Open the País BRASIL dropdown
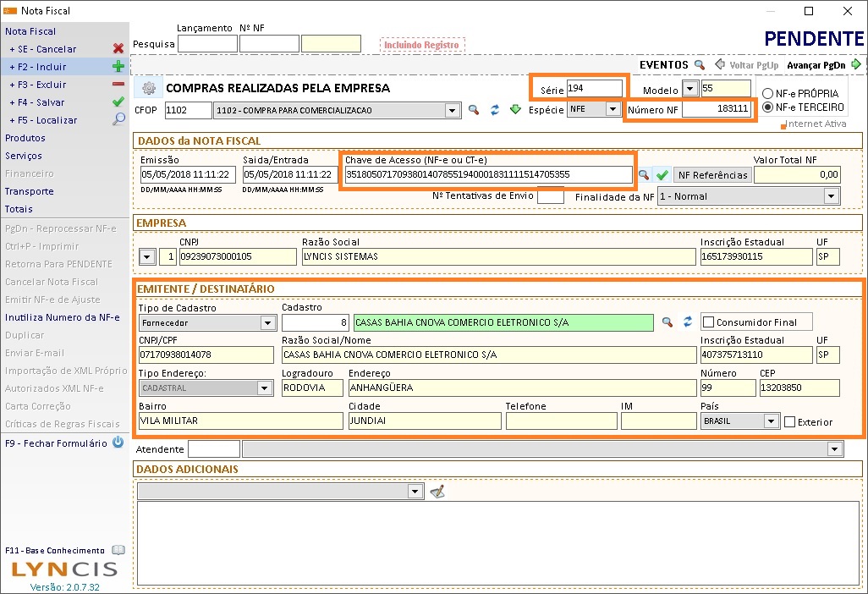This screenshot has height=594, width=868. pyautogui.click(x=770, y=421)
